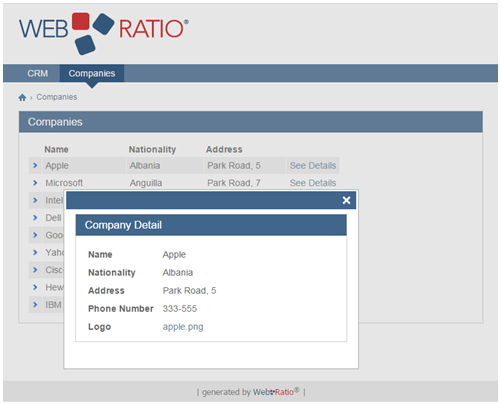The width and height of the screenshot is (501, 404).
Task: Expand the Yahoo row arrow
Action: point(35,252)
